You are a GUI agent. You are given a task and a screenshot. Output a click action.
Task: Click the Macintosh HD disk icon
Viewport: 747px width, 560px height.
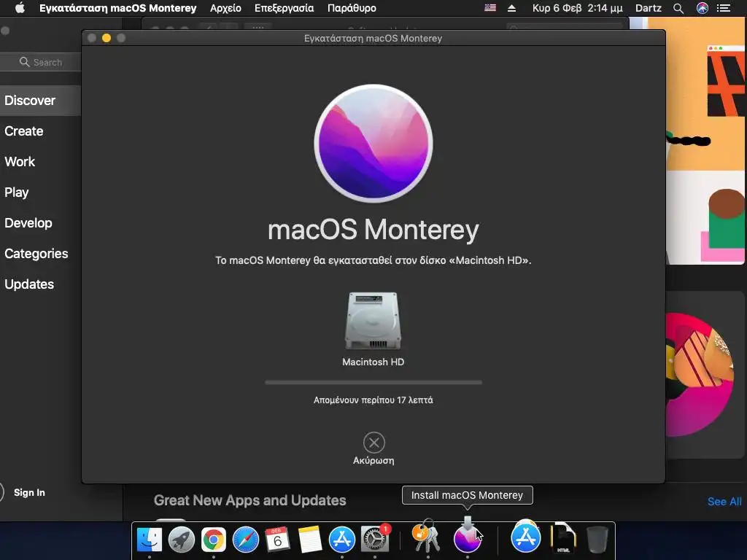click(x=373, y=321)
